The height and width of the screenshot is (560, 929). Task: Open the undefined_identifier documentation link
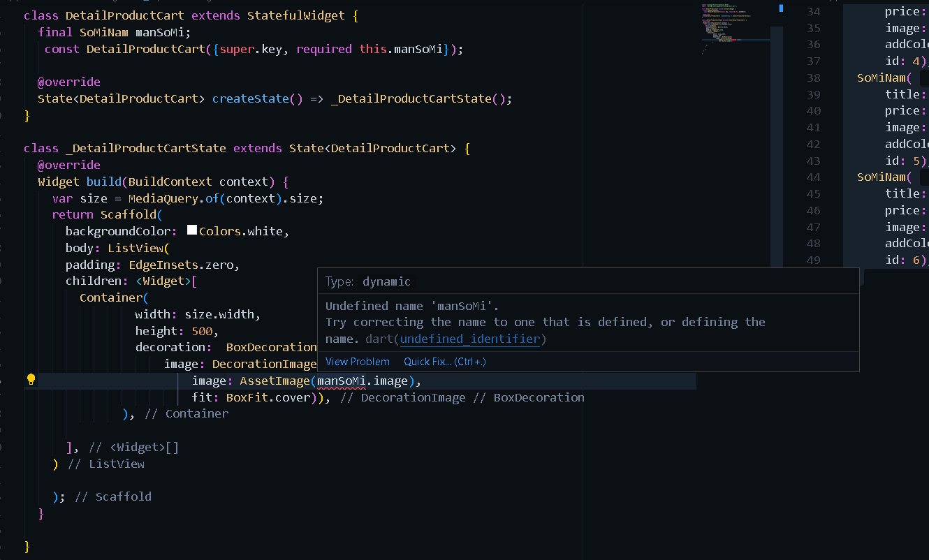[470, 339]
